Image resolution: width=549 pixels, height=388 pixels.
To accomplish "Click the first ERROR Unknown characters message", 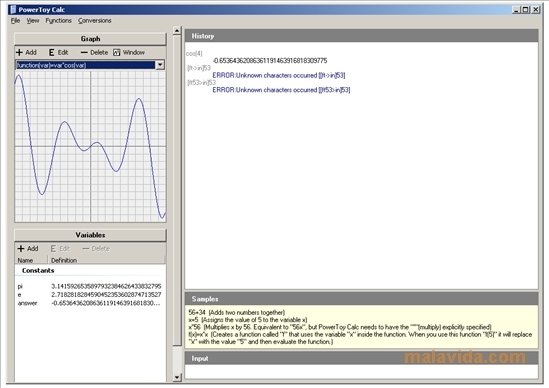I will coord(279,75).
